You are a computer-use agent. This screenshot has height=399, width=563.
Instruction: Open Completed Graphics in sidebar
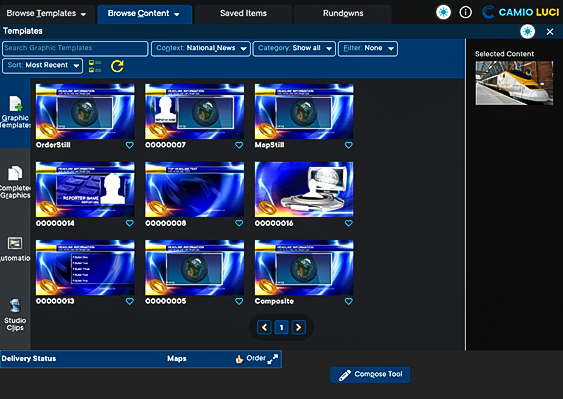(x=15, y=182)
